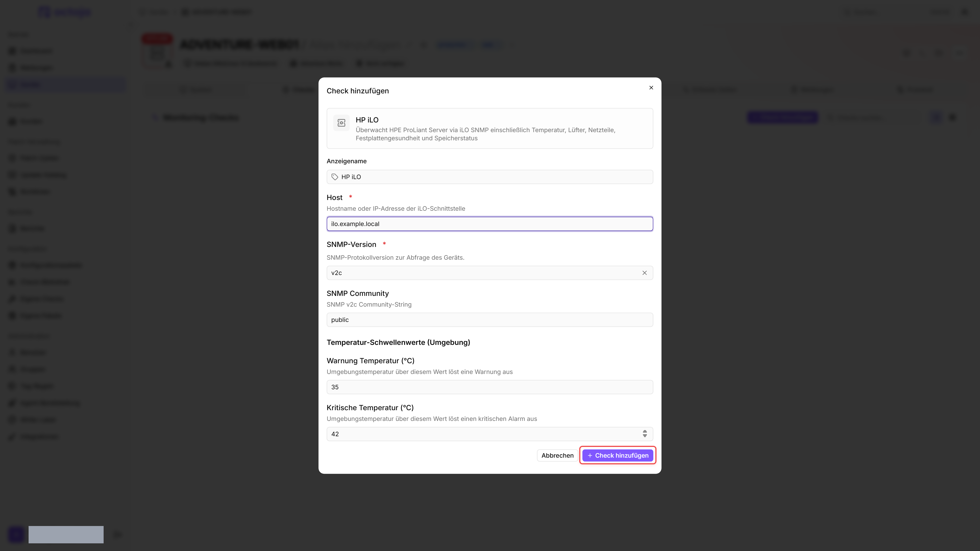Select the SNMP Community field with public
The image size is (980, 551).
(490, 320)
